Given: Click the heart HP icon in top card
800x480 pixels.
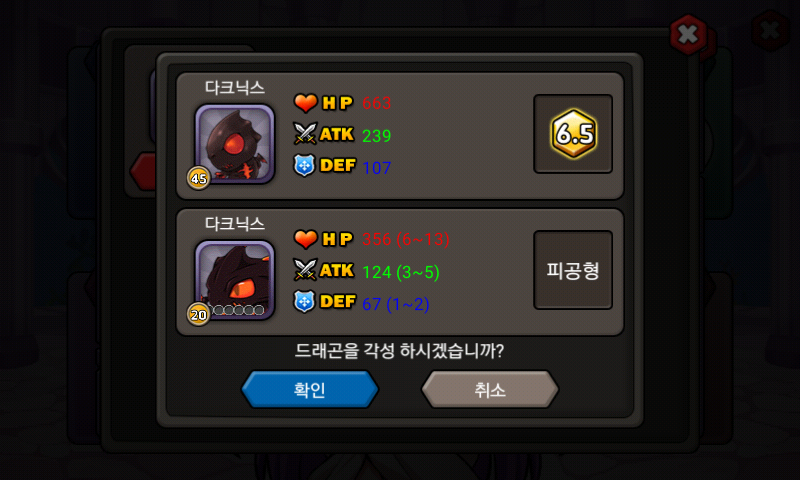Looking at the screenshot, I should 306,103.
